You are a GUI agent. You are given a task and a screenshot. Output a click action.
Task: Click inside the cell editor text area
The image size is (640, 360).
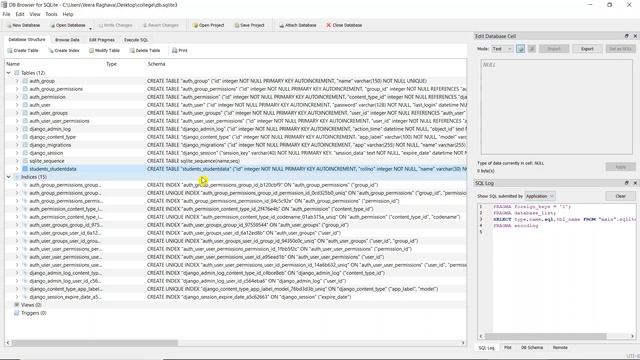click(557, 107)
